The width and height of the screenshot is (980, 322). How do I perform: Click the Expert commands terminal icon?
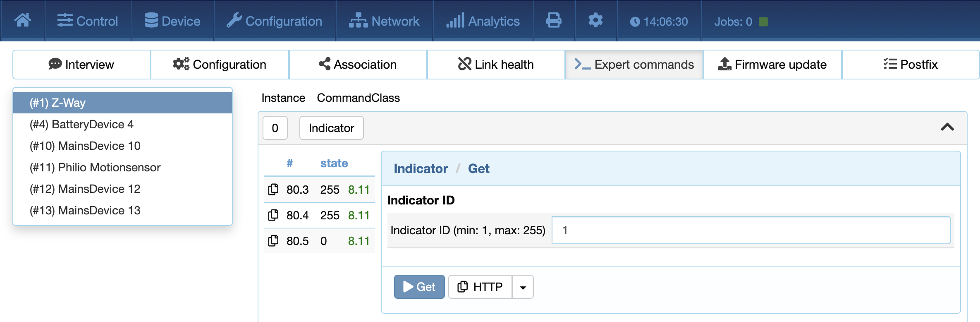[583, 64]
